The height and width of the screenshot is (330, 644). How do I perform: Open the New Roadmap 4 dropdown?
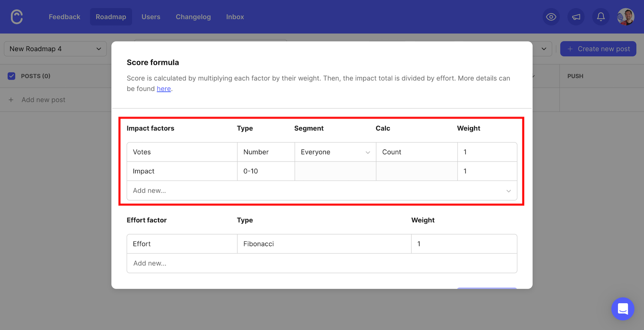click(x=55, y=49)
